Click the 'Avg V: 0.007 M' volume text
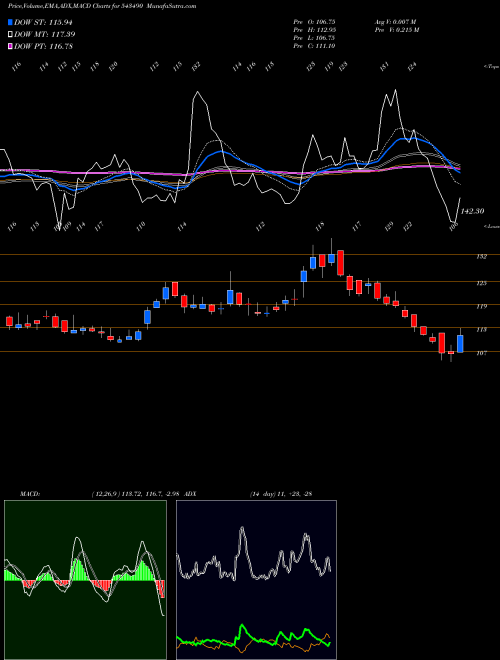500x660 pixels. pyautogui.click(x=395, y=22)
